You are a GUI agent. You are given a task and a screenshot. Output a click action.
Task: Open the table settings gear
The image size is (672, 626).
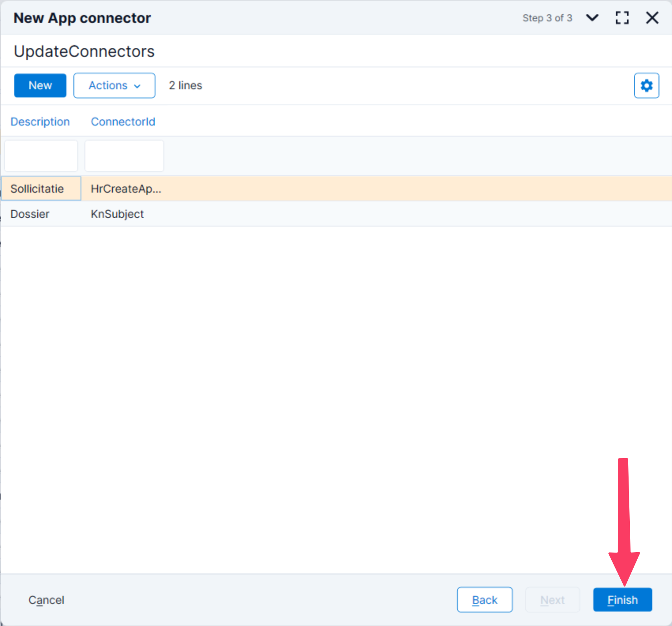pos(646,86)
